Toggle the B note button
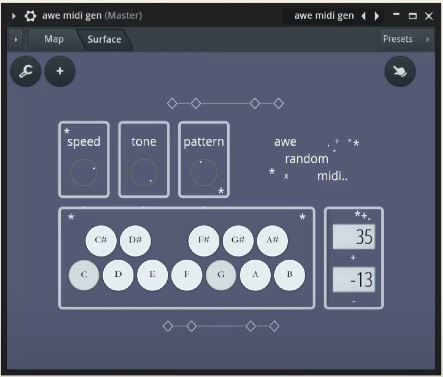This screenshot has height=377, width=443. coord(289,275)
